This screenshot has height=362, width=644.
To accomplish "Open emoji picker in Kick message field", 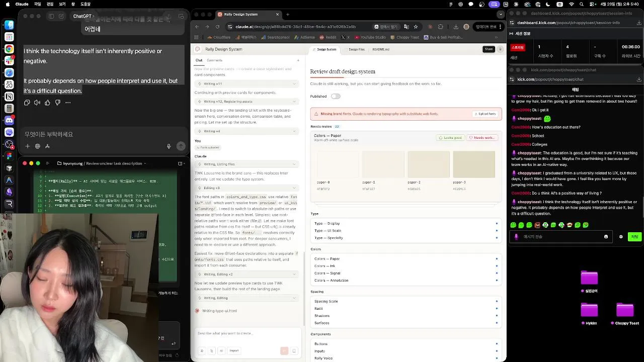I will 606,237.
